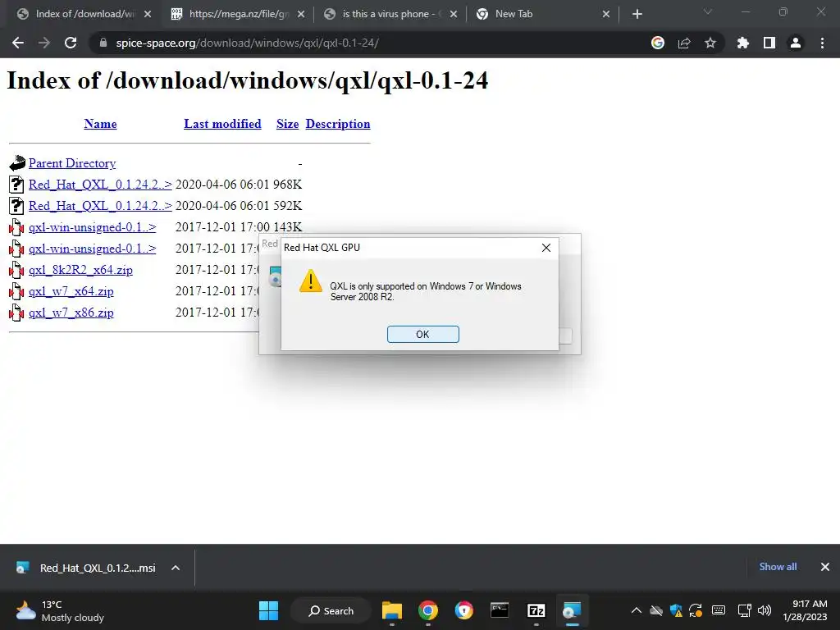Image resolution: width=840 pixels, height=630 pixels.
Task: Go back to the previous page
Action: [18, 43]
